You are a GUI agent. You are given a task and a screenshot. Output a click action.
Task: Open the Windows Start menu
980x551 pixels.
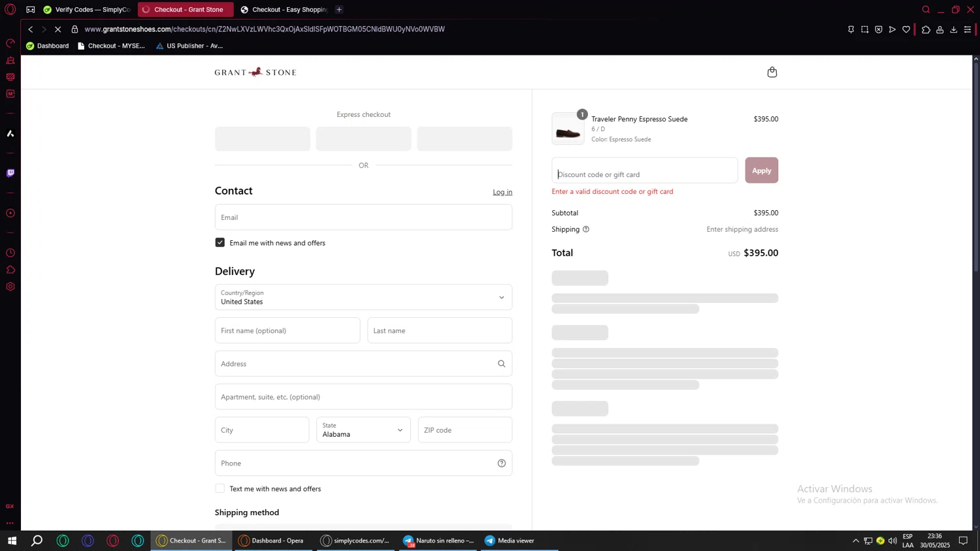[x=12, y=541]
